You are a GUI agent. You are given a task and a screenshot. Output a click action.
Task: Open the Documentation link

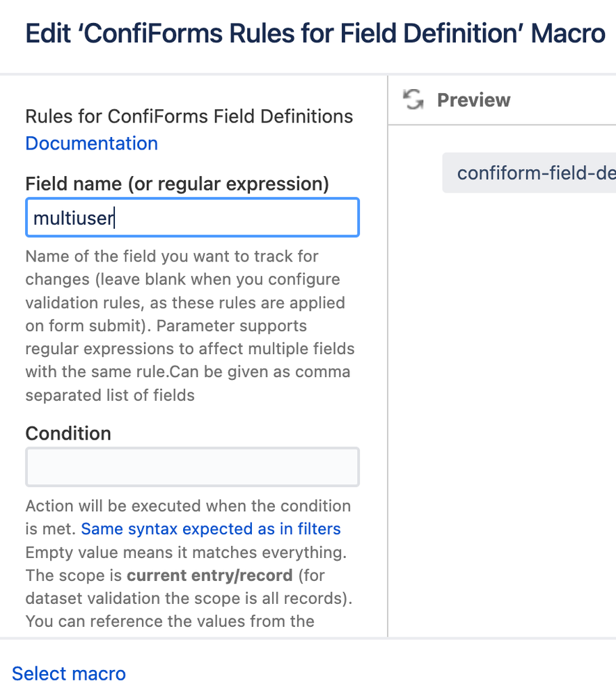91,143
